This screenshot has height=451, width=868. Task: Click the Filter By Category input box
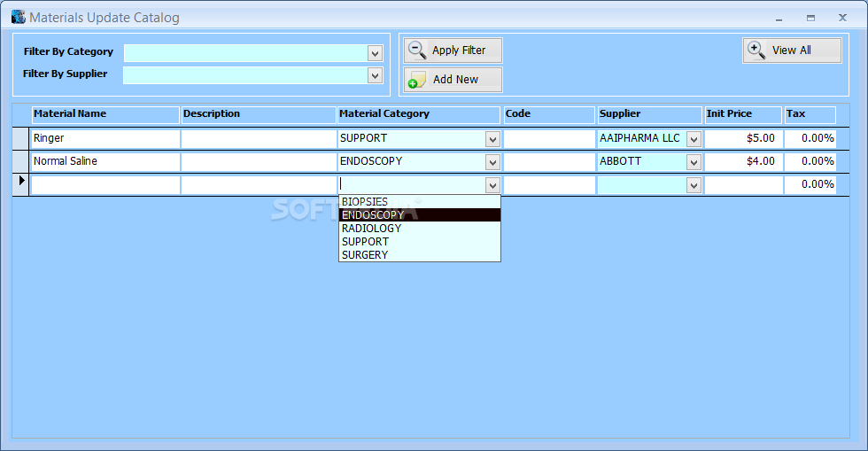tap(246, 53)
